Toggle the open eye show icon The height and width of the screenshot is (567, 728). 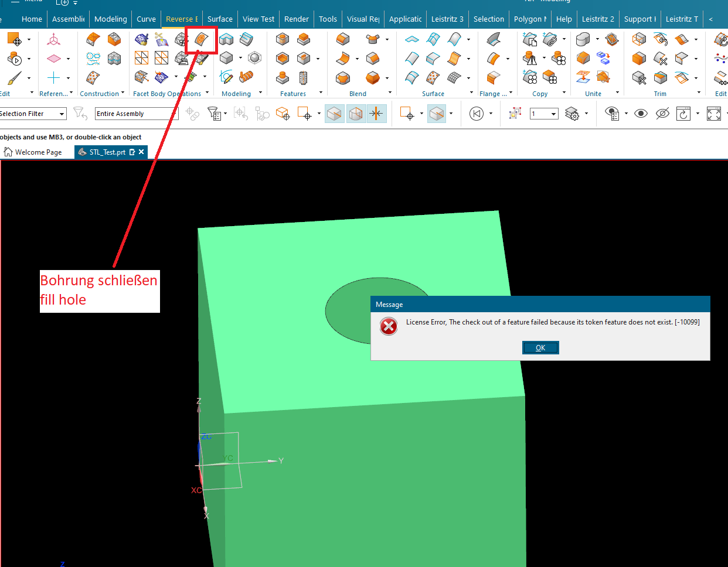(x=641, y=114)
